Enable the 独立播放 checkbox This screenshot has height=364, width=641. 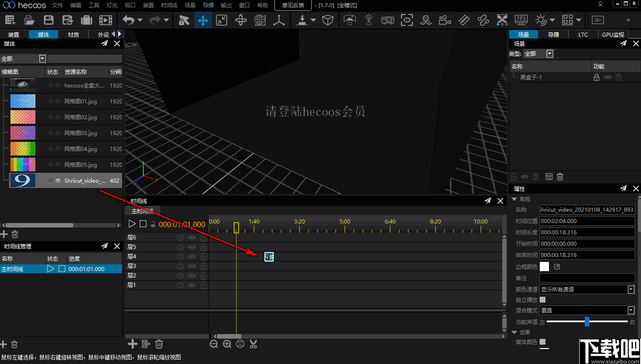click(543, 300)
